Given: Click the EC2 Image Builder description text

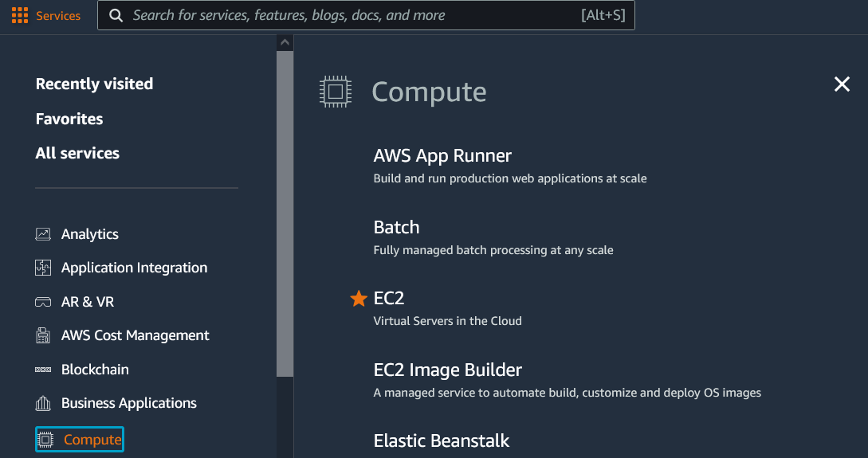Looking at the screenshot, I should pos(568,393).
